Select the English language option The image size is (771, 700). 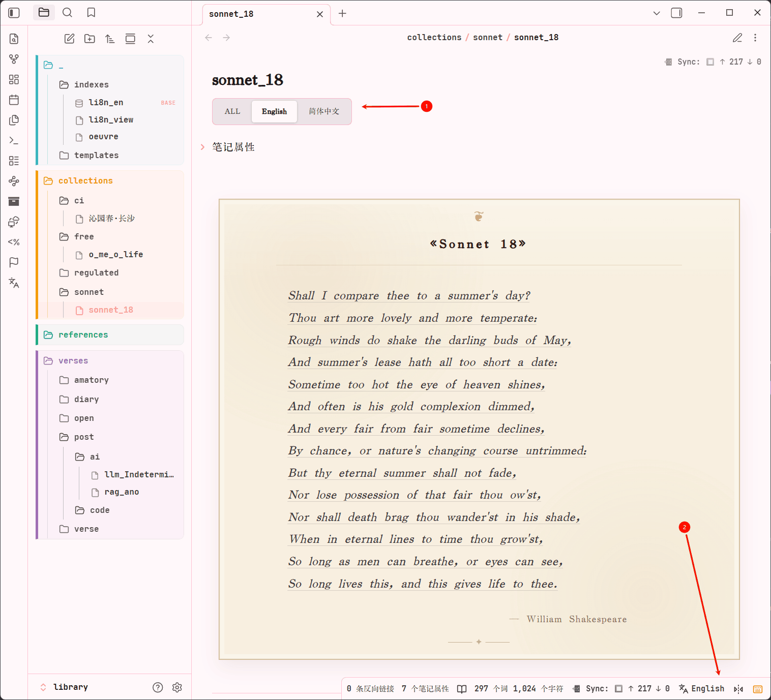[x=274, y=111]
